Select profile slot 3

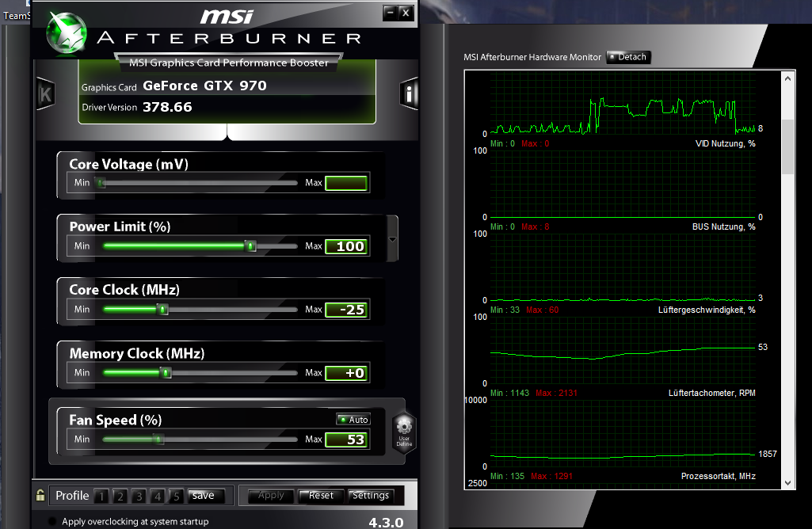pos(139,497)
